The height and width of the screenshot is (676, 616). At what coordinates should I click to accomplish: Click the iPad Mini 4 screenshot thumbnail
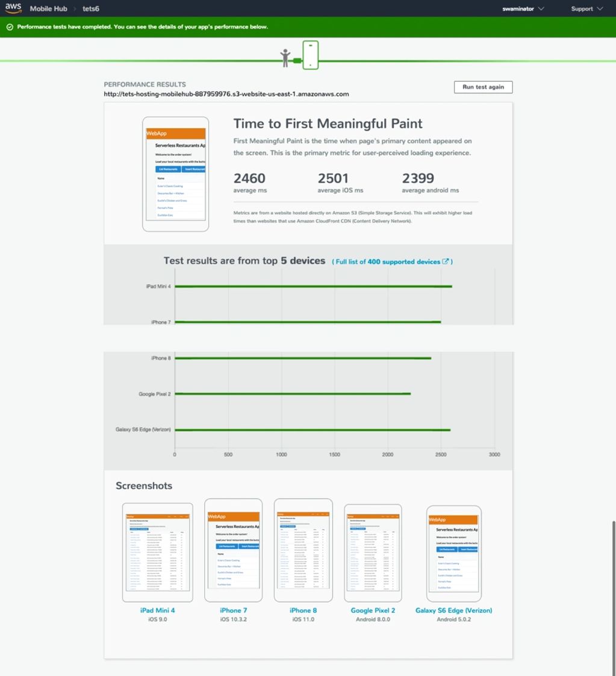coord(158,552)
